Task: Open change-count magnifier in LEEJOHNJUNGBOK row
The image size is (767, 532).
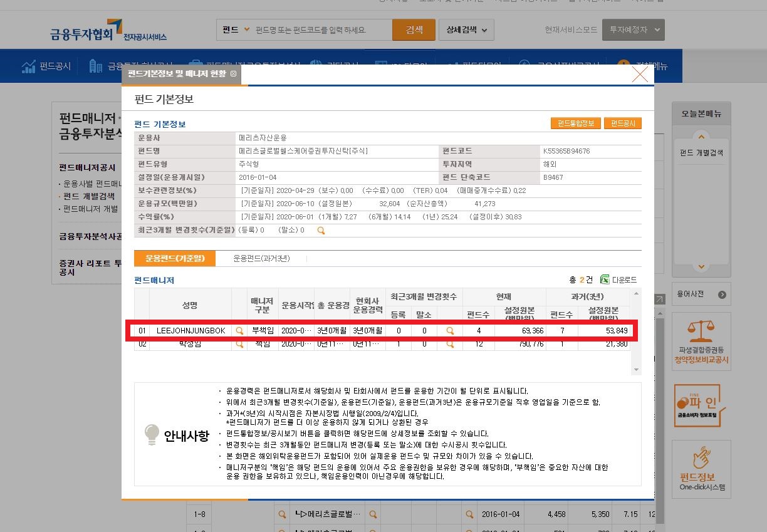Action: [x=449, y=330]
